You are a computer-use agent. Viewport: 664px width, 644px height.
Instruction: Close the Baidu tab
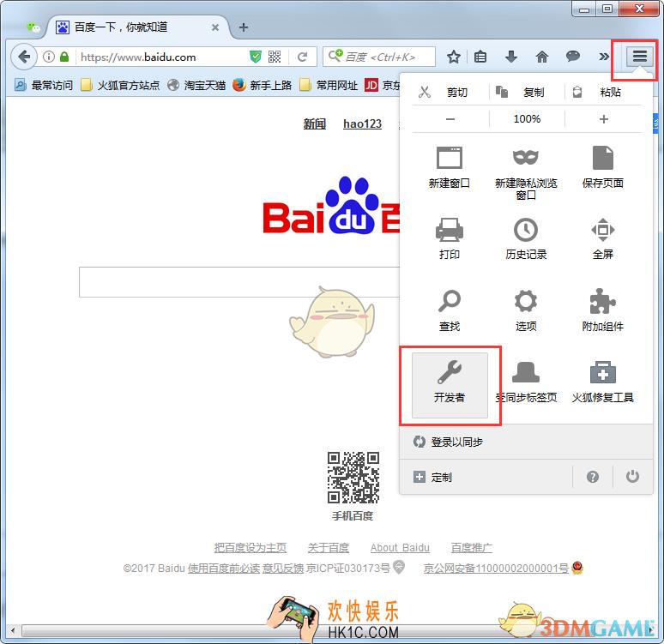[x=215, y=27]
